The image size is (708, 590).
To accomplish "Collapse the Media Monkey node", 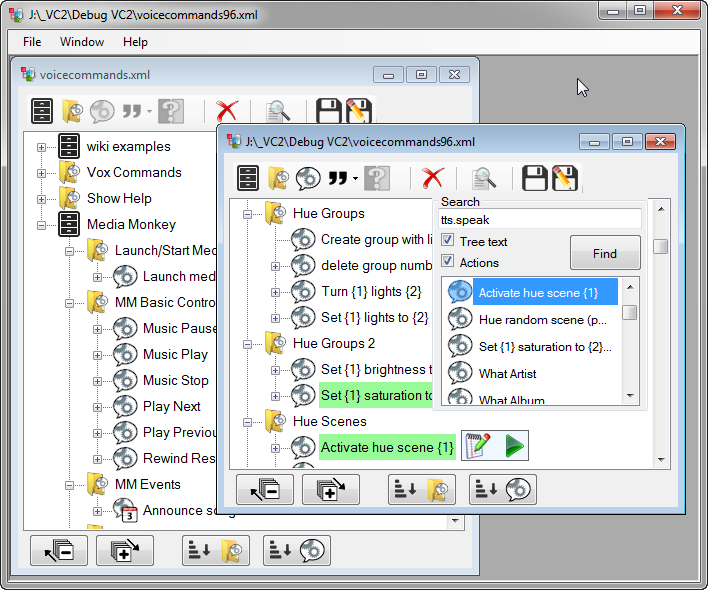I will coord(42,225).
